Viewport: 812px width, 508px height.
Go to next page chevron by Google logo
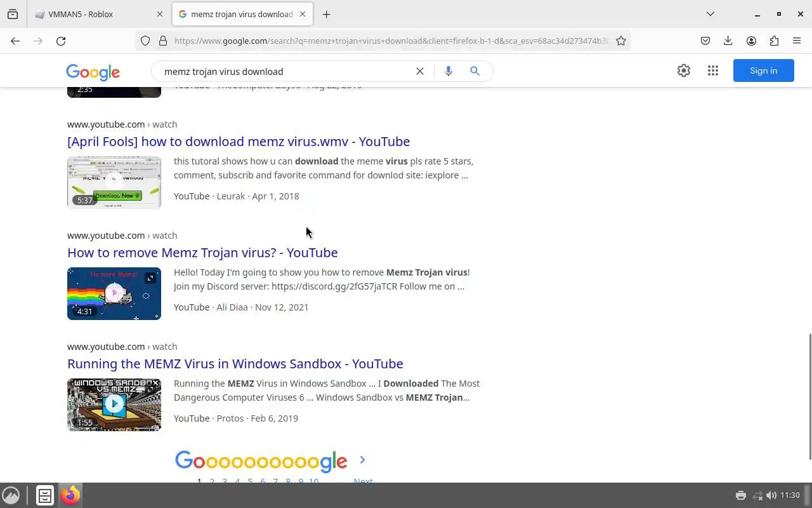pyautogui.click(x=362, y=460)
